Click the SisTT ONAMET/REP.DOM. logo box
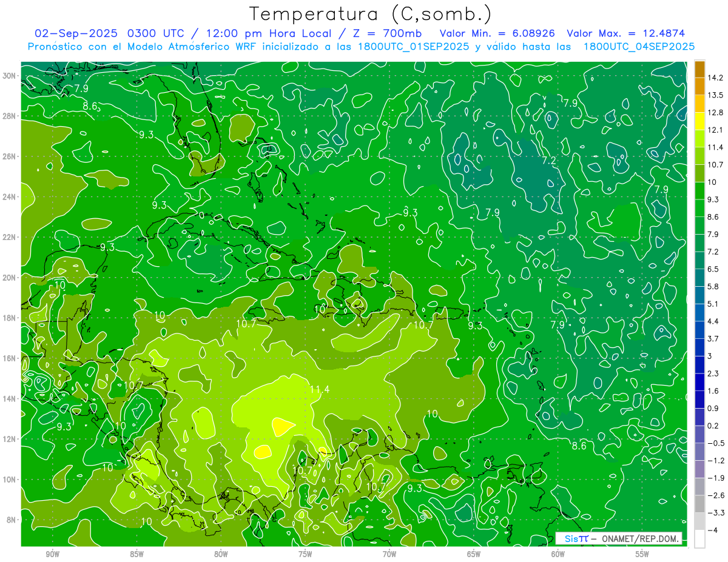728x562 pixels. pos(618,538)
